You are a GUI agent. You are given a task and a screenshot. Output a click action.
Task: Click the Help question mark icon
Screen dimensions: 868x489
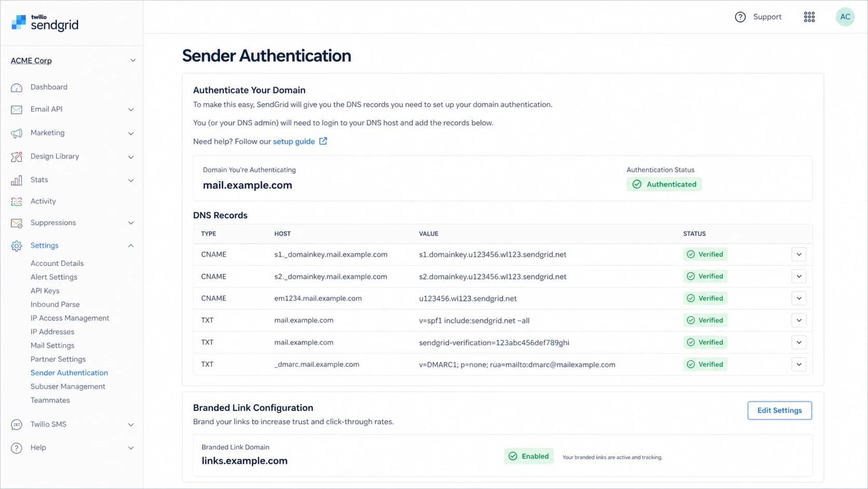click(17, 448)
